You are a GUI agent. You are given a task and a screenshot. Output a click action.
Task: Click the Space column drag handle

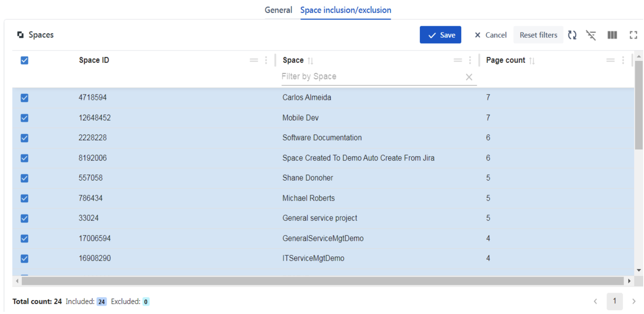(x=457, y=60)
